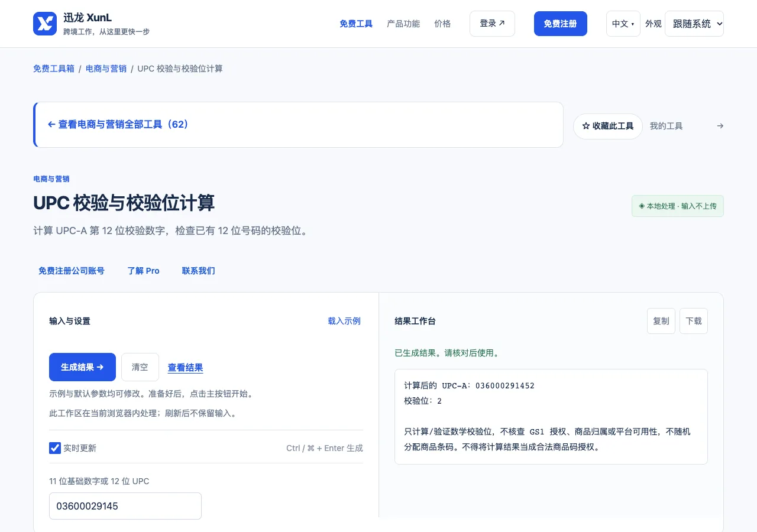Screen dimensions: 757x532
Task: Click the 已生成结果。请核对后使用。 status message
Action: 447,353
